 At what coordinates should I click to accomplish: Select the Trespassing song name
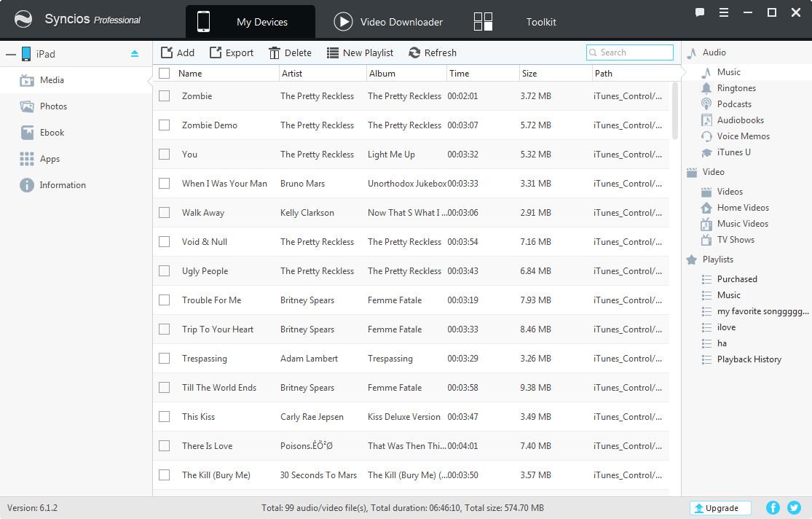(x=204, y=359)
